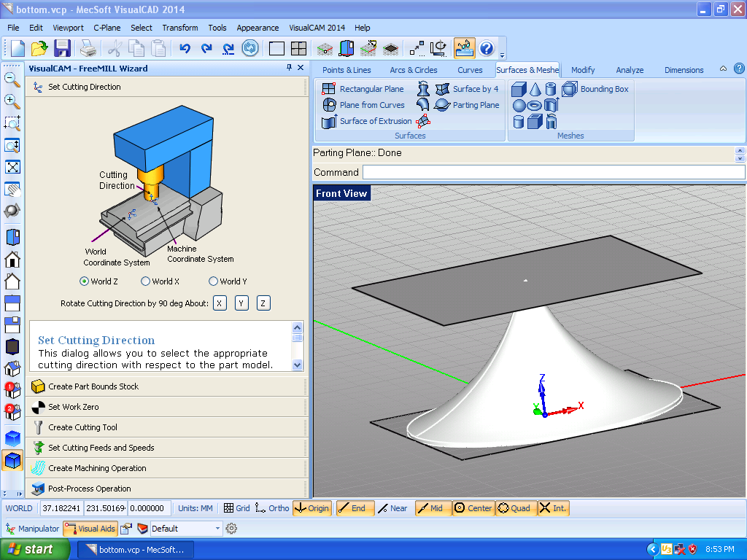Click the single viewport layout icon
Screen dimensions: 747x560
click(x=276, y=49)
